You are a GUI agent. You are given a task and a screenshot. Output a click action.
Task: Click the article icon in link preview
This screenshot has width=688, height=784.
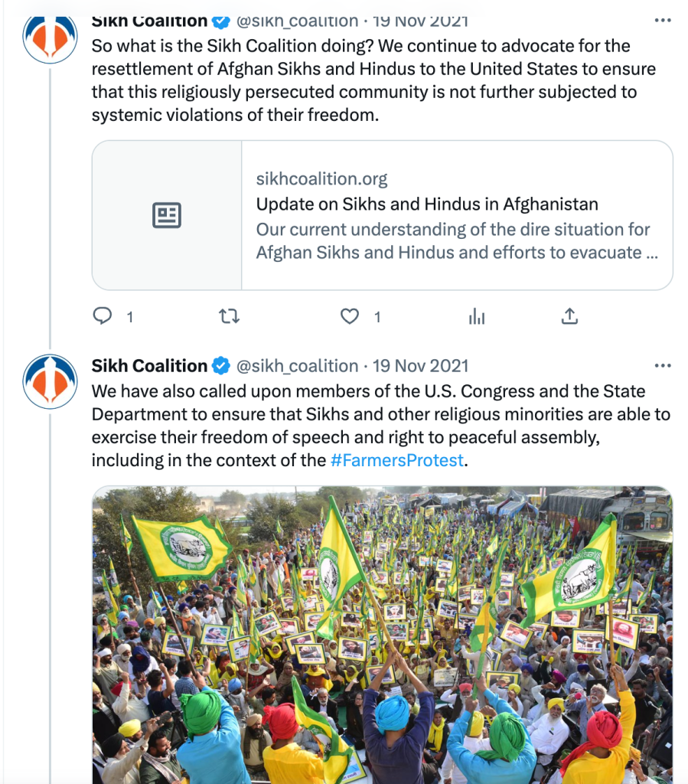(x=167, y=215)
